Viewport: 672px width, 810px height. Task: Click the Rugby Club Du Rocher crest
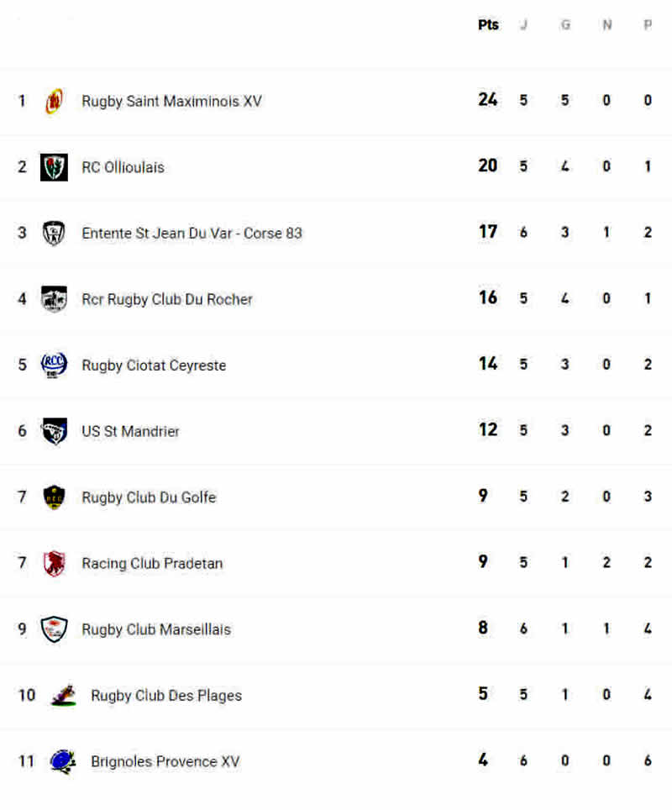55,299
